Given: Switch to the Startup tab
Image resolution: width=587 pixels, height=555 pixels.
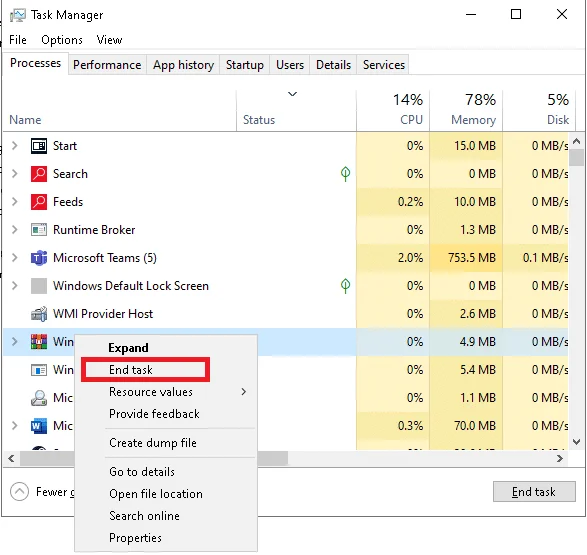Looking at the screenshot, I should coord(244,65).
